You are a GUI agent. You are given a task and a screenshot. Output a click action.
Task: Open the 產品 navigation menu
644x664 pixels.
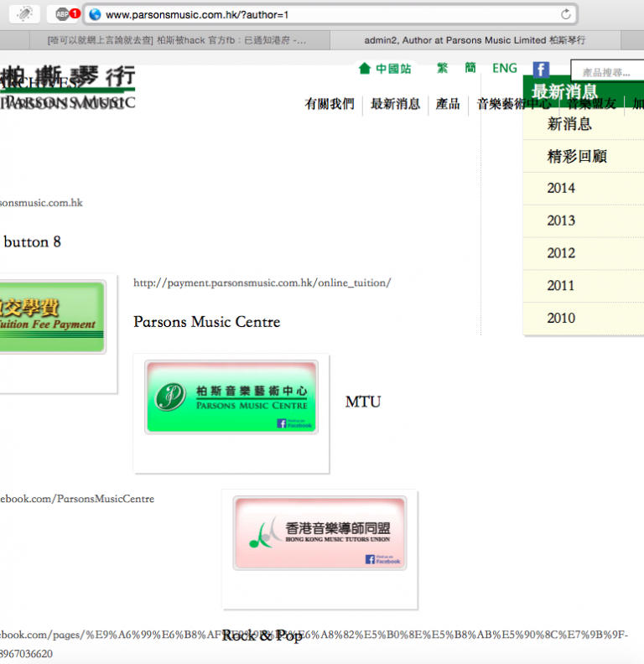point(448,104)
